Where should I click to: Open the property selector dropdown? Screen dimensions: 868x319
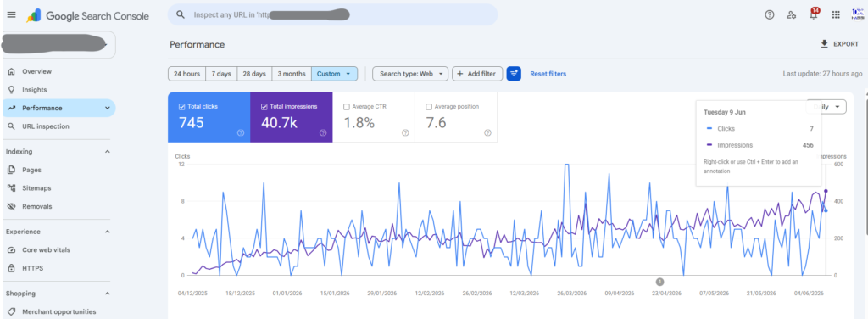click(58, 44)
